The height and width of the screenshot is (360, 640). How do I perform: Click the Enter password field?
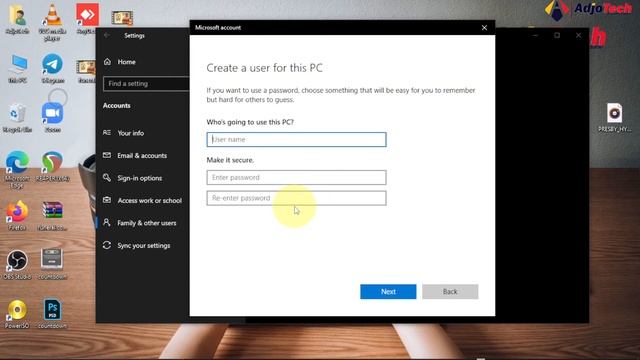[296, 178]
